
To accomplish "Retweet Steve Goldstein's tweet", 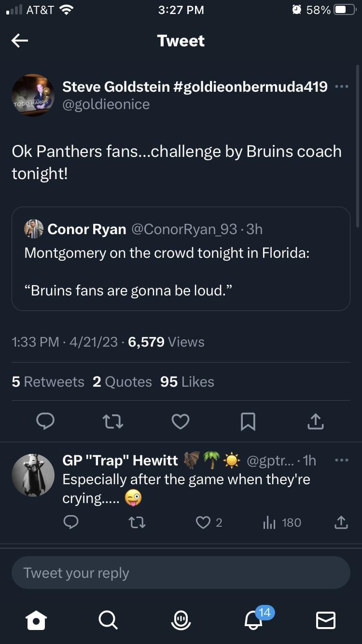I will tap(113, 421).
